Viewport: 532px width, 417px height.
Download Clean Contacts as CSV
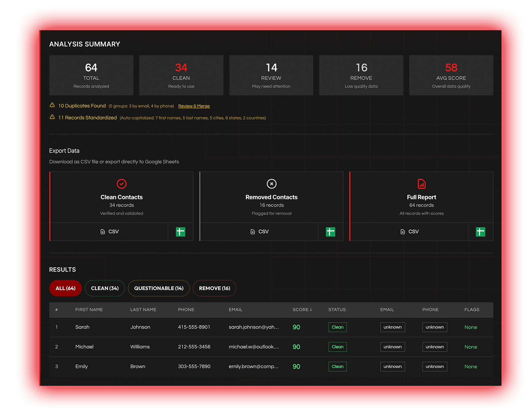tap(109, 232)
